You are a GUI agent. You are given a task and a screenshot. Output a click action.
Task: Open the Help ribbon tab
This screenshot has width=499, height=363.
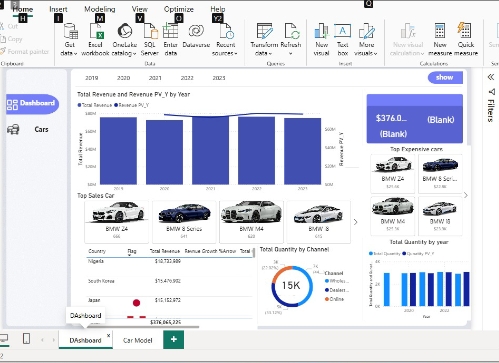(x=218, y=9)
